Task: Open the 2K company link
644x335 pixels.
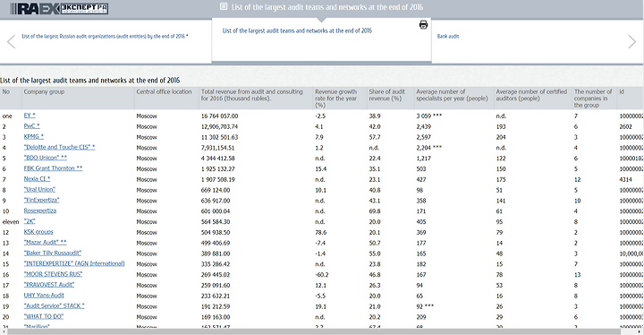Action: (30, 221)
